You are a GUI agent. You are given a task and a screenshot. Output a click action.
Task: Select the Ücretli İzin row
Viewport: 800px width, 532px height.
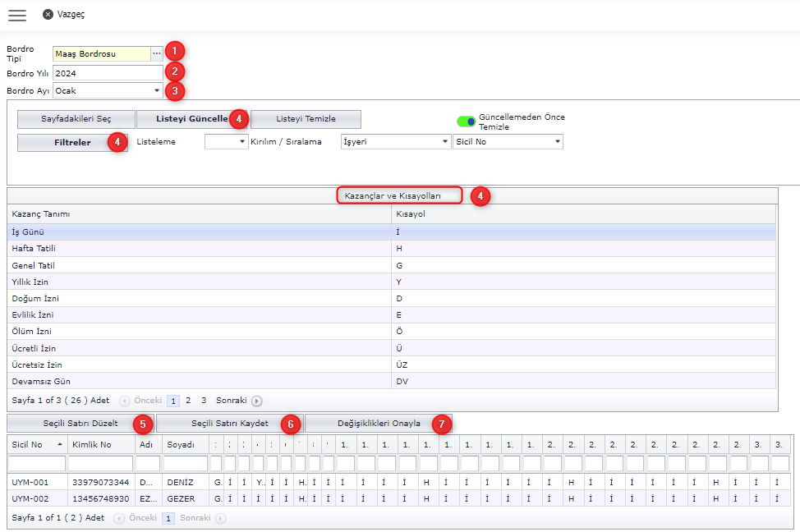click(391, 348)
